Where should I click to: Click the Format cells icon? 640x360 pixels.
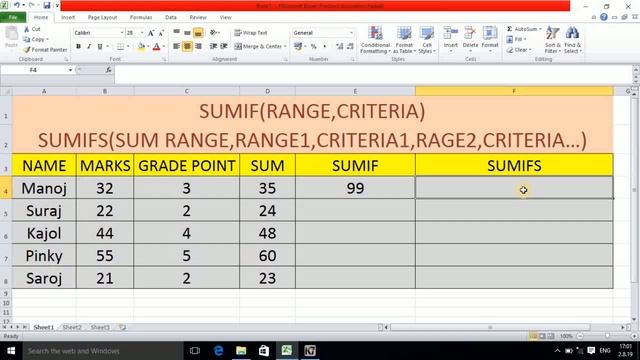coord(490,33)
